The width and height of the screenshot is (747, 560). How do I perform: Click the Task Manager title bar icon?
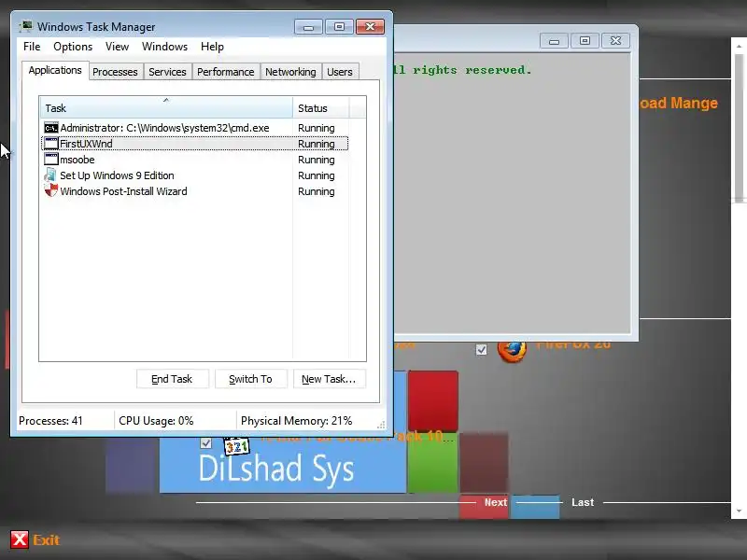click(26, 26)
